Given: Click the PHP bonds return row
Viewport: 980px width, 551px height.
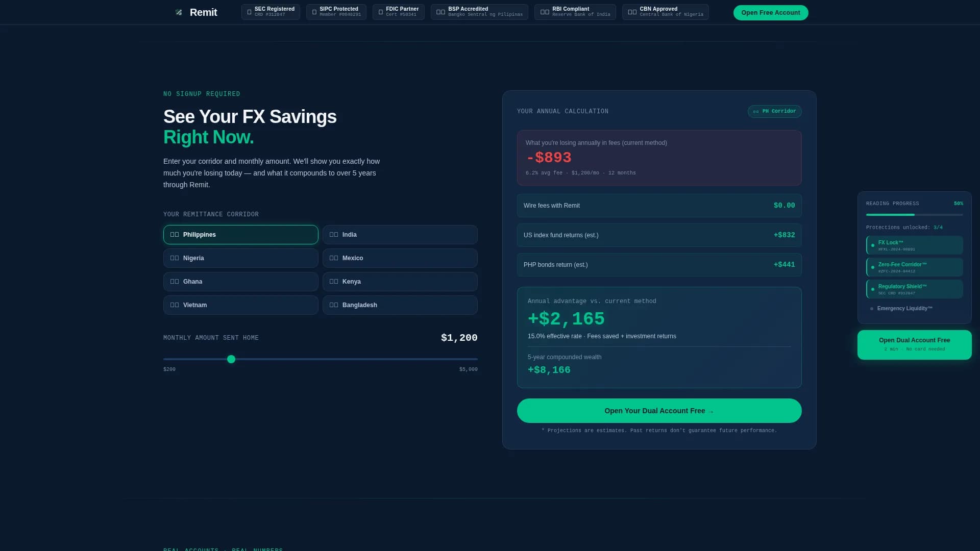Looking at the screenshot, I should tap(659, 265).
